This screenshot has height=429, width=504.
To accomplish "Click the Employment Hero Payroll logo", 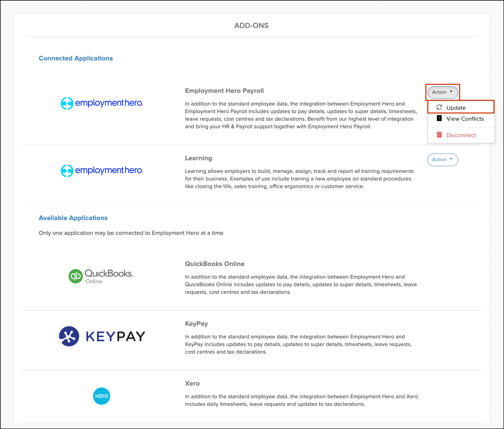I will click(102, 103).
